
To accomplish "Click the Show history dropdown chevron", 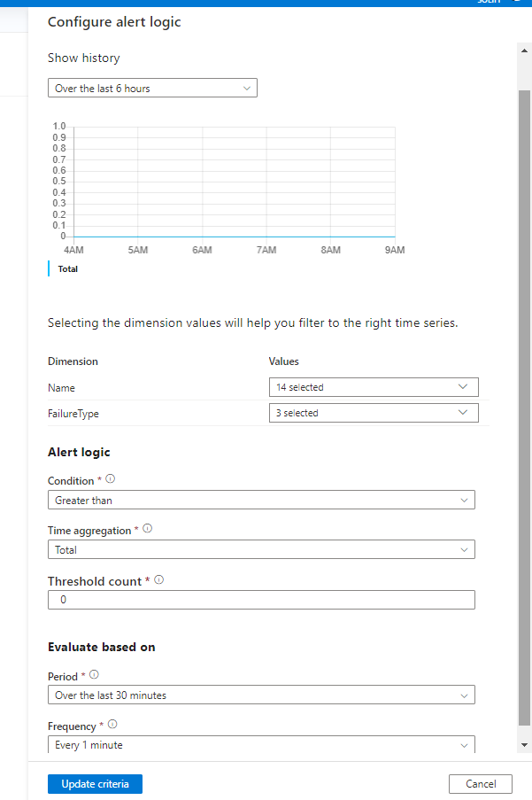I will coord(247,88).
